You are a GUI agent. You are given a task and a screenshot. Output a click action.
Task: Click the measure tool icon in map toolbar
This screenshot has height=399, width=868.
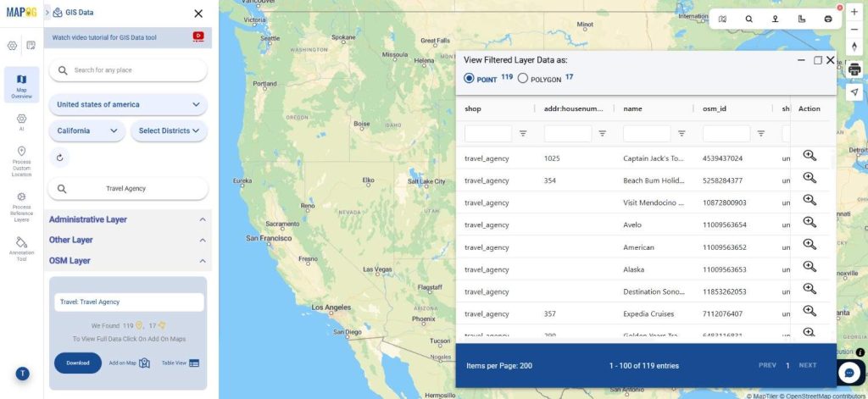[802, 19]
